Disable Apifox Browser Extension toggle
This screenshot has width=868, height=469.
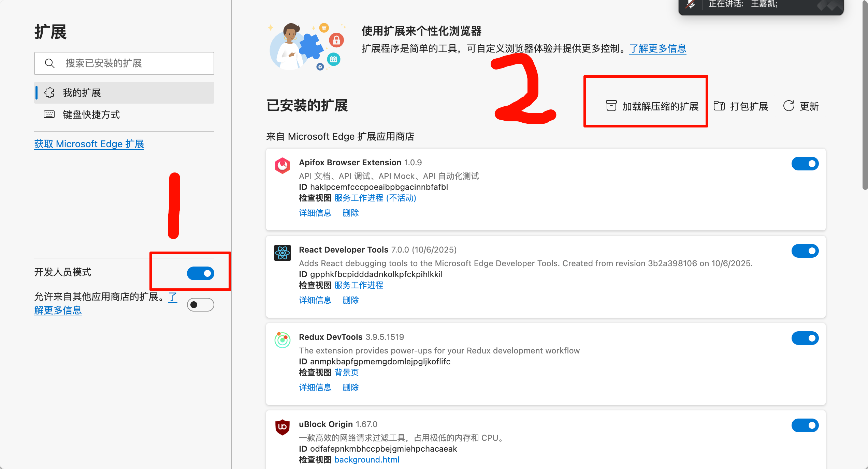805,164
